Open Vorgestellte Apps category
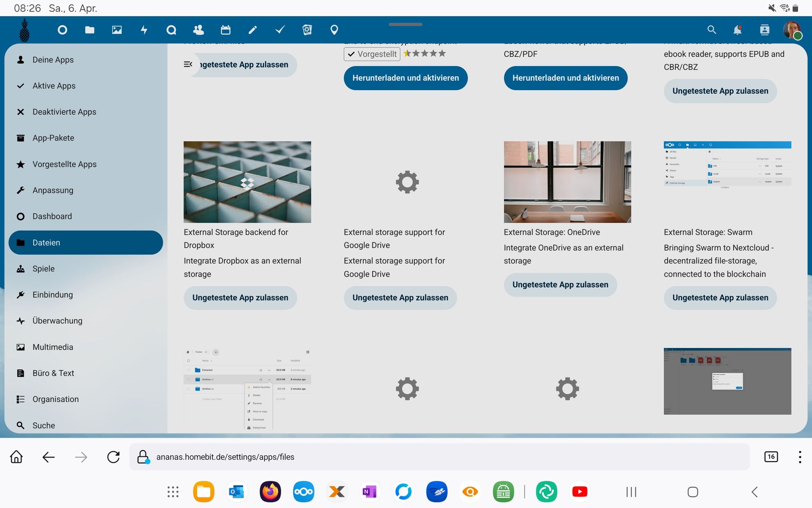812x508 pixels. tap(86, 164)
